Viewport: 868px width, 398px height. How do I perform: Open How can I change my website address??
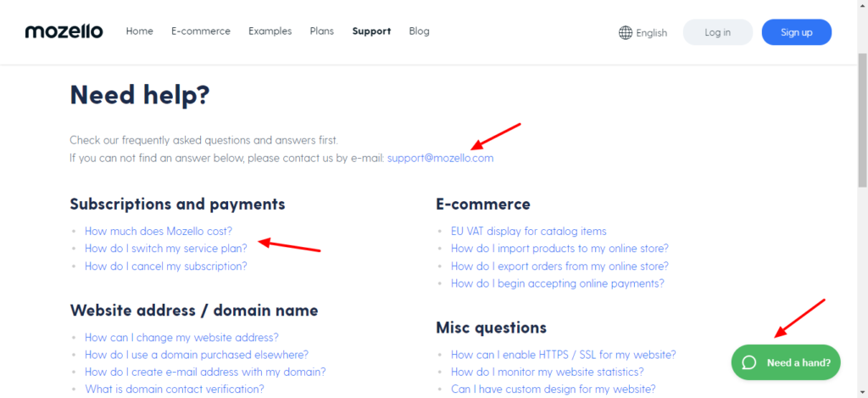181,337
